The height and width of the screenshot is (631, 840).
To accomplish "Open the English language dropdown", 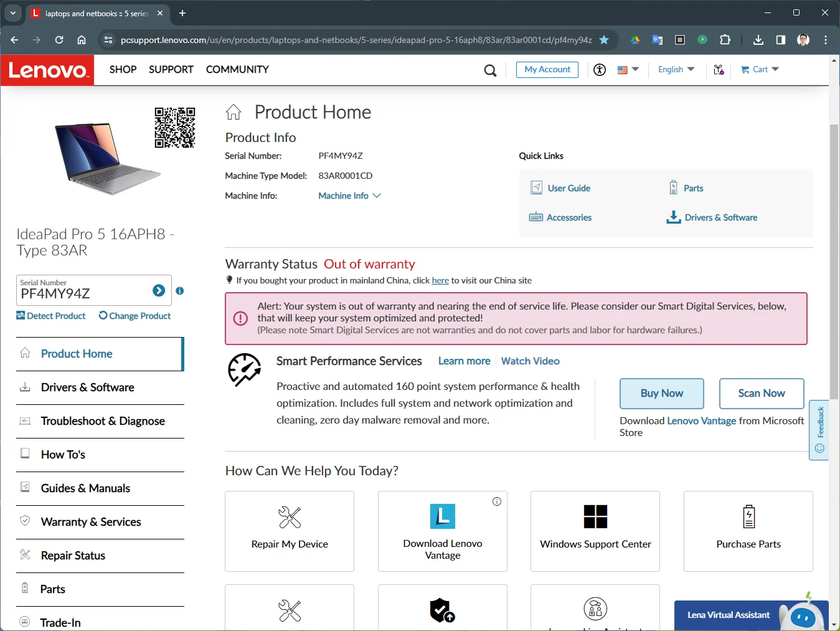I will pos(676,70).
